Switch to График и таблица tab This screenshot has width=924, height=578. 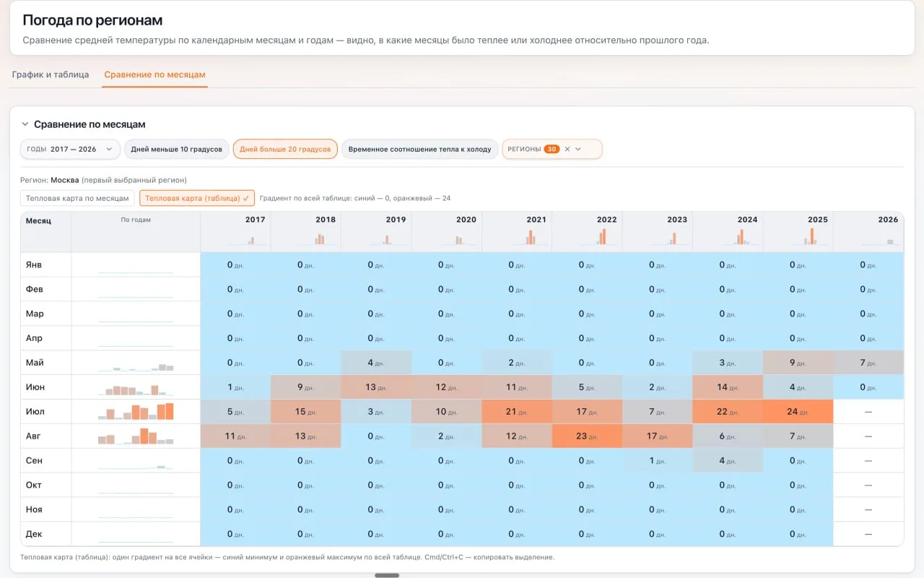click(x=51, y=74)
